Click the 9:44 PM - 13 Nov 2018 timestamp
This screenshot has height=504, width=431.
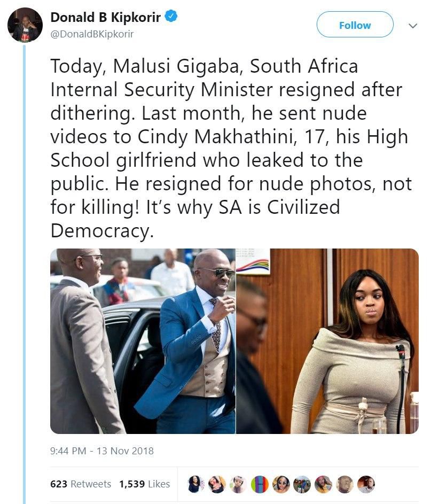101,451
